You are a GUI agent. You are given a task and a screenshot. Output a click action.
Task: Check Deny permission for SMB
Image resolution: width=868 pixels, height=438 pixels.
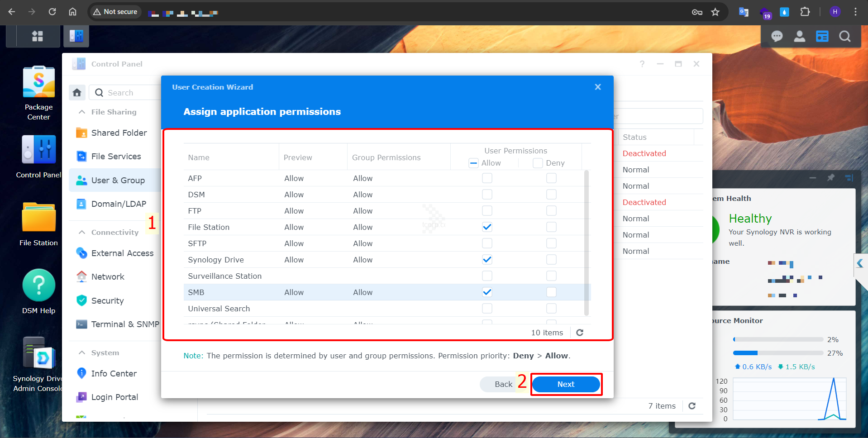pyautogui.click(x=551, y=292)
